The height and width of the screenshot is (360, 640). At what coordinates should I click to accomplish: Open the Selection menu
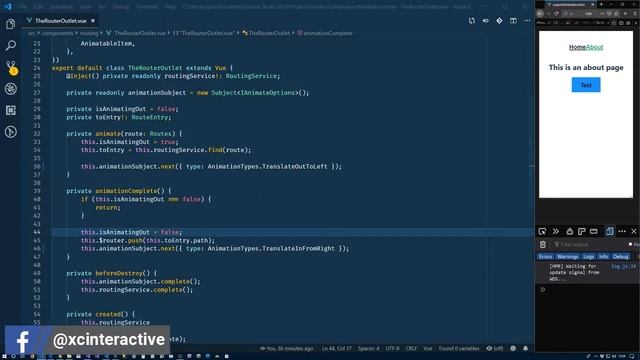[x=61, y=7]
